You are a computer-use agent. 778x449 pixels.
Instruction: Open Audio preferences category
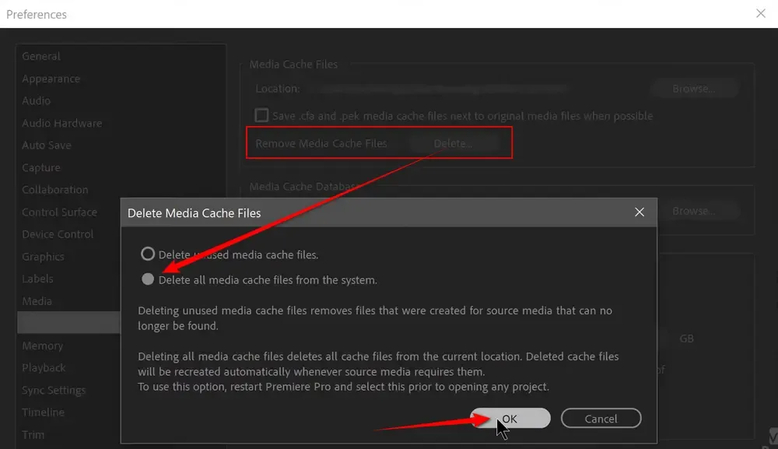(36, 101)
